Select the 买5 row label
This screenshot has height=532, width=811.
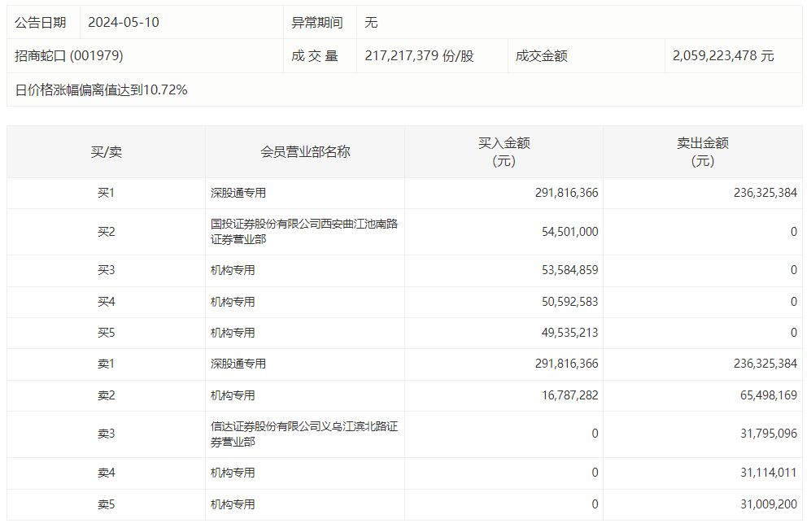click(x=106, y=333)
